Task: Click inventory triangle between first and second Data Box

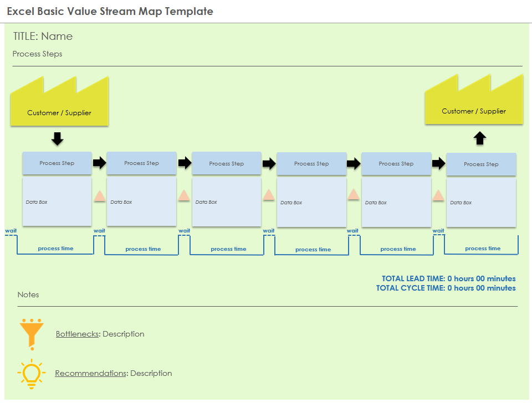Action: (99, 196)
